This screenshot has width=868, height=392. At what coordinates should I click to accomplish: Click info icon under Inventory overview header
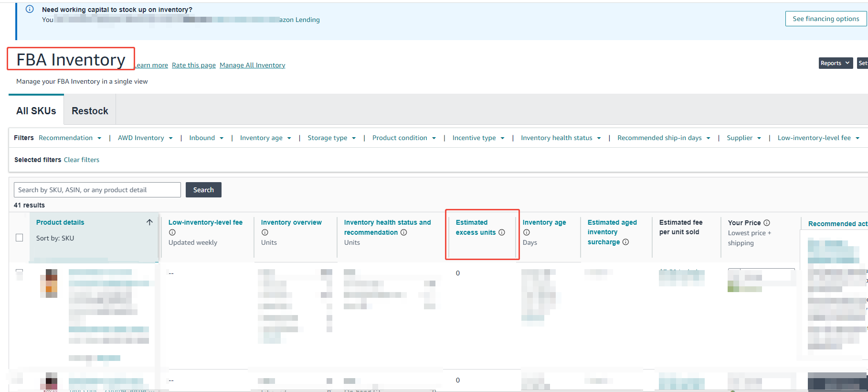pos(265,232)
